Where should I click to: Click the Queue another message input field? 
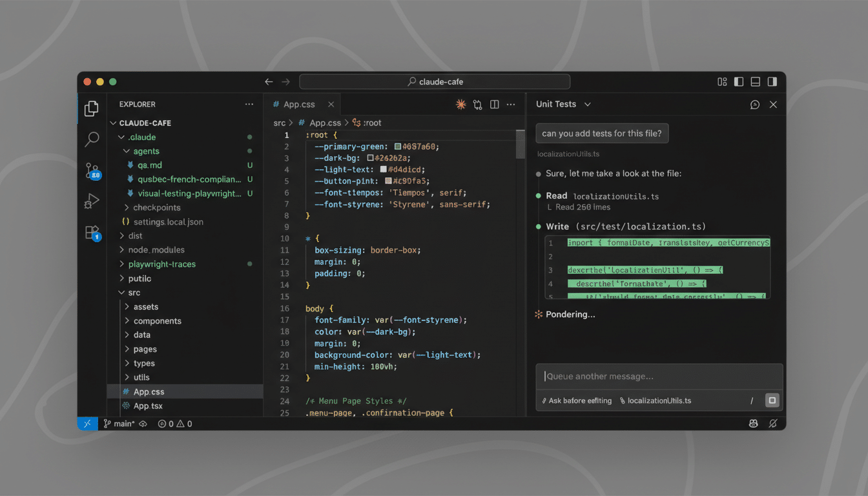(x=659, y=377)
